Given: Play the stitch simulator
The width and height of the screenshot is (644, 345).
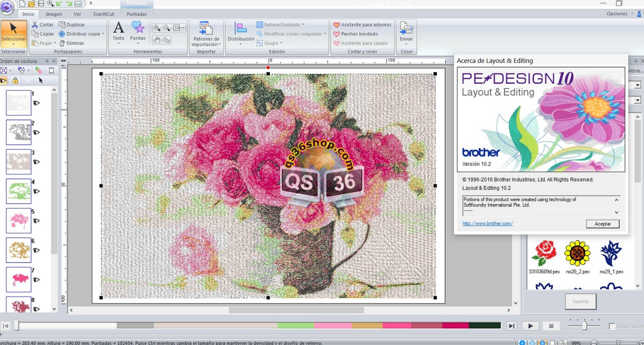Looking at the screenshot, I should (x=530, y=326).
